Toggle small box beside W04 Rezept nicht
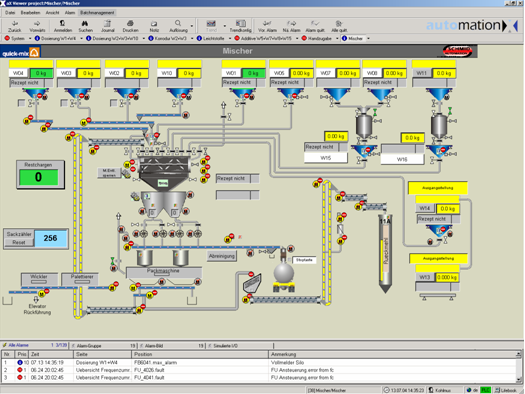Viewport: 525px width, 394px height. (x=49, y=83)
